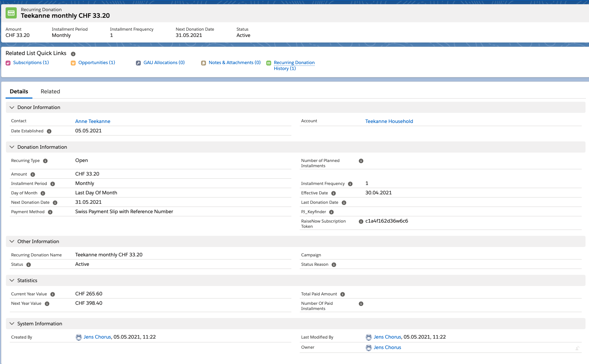The image size is (589, 364).
Task: Click the green Recurring Donation record icon
Action: (x=11, y=13)
